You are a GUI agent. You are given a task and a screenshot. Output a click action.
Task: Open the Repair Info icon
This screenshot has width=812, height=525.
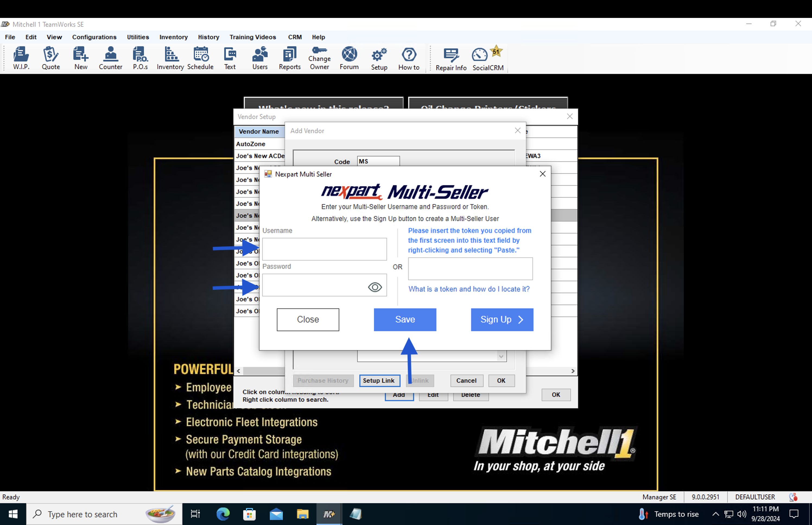point(451,59)
